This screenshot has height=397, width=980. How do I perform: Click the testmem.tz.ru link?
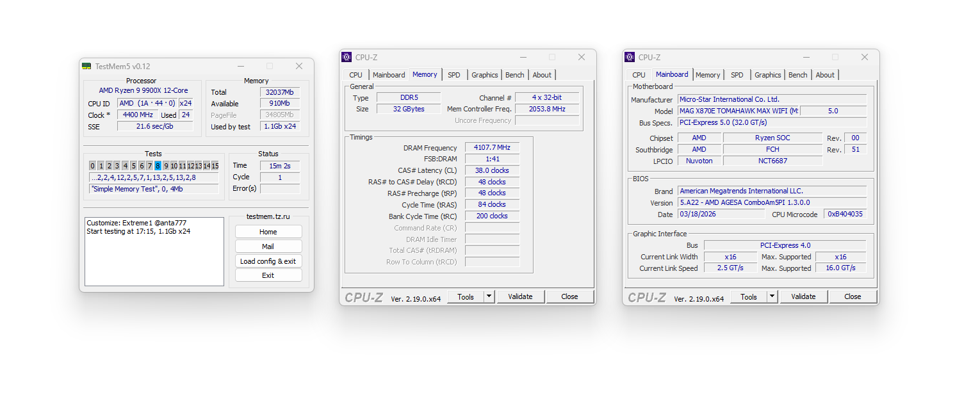[x=267, y=216]
